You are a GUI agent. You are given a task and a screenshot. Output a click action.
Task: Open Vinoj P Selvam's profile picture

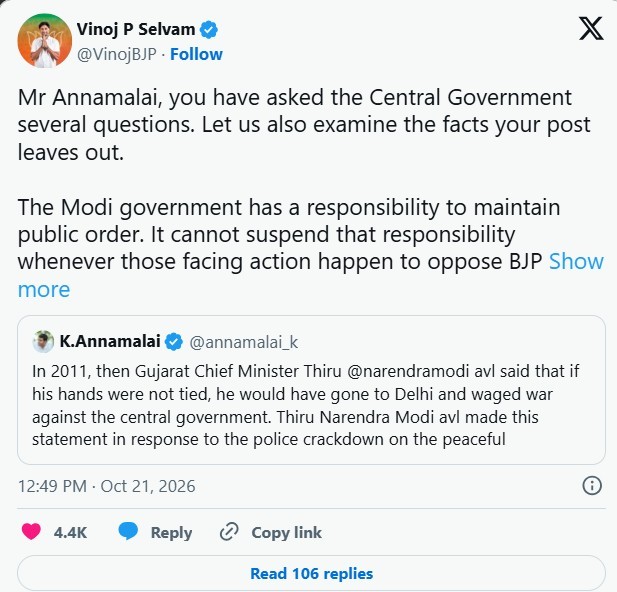pyautogui.click(x=45, y=41)
